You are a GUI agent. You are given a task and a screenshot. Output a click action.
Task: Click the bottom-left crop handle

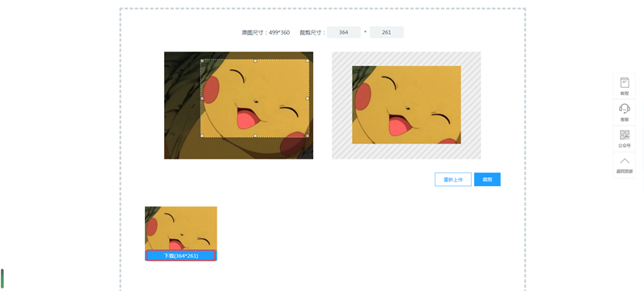pos(202,135)
